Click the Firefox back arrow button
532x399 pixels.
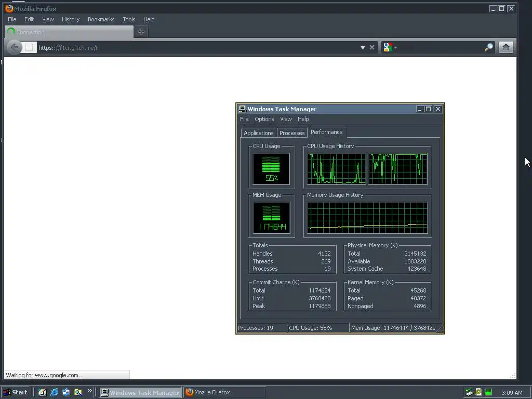pyautogui.click(x=14, y=47)
